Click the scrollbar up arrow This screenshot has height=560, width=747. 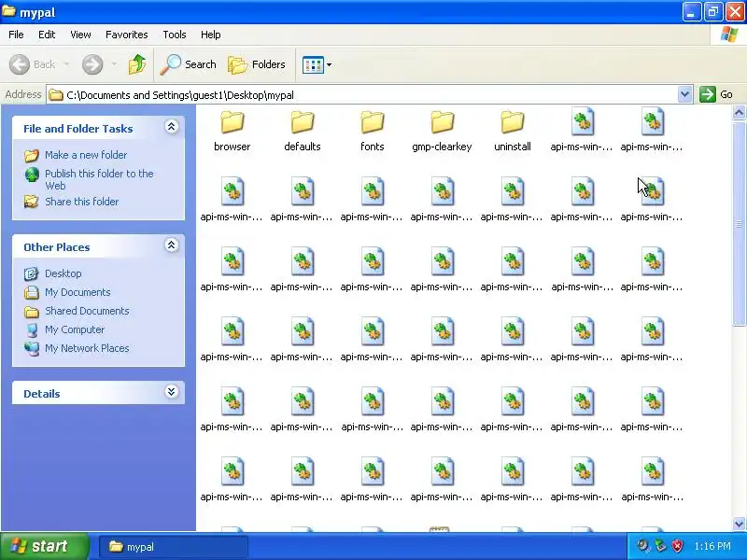(x=739, y=113)
